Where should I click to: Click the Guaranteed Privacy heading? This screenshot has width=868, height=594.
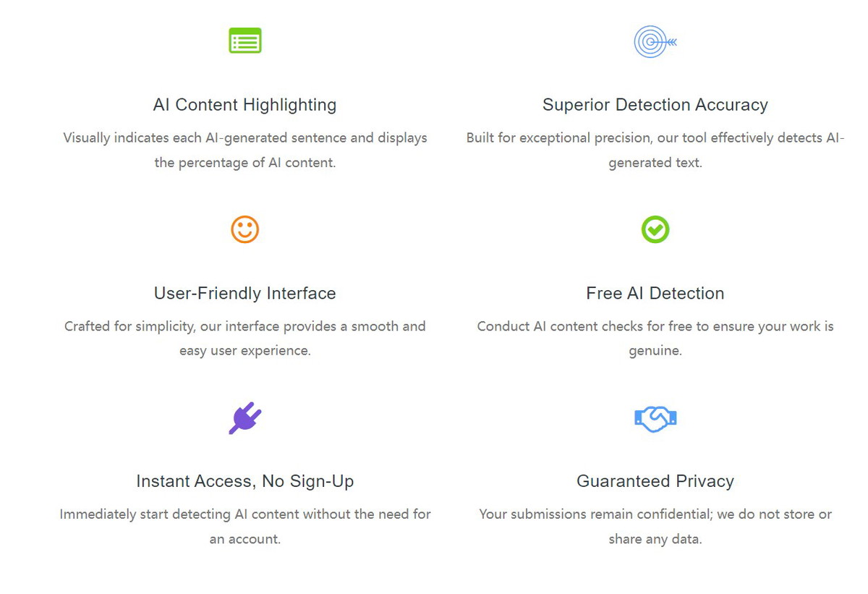tap(655, 481)
